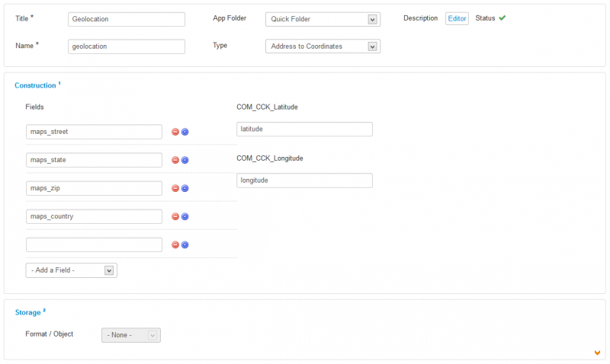Click the blue icon beside maps_street

185,132
